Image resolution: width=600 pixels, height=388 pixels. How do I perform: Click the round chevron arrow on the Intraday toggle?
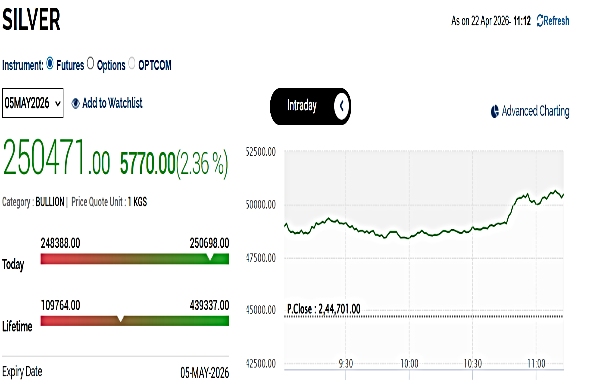pyautogui.click(x=341, y=106)
